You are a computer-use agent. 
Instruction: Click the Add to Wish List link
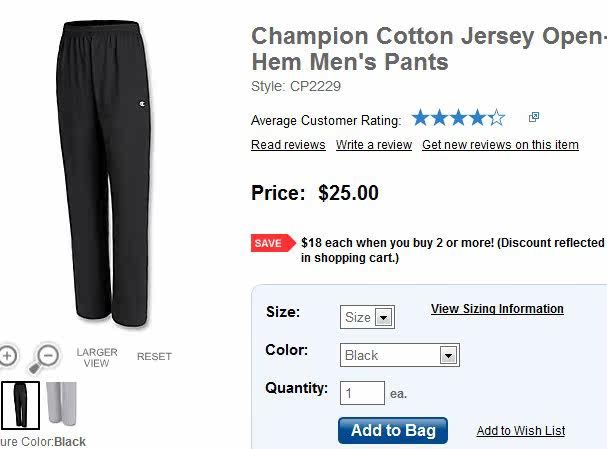tap(520, 431)
